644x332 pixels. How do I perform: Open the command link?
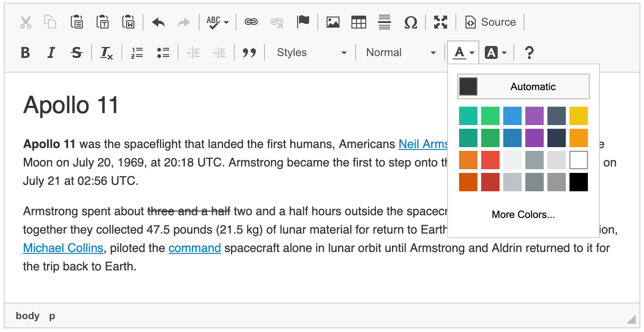point(195,248)
